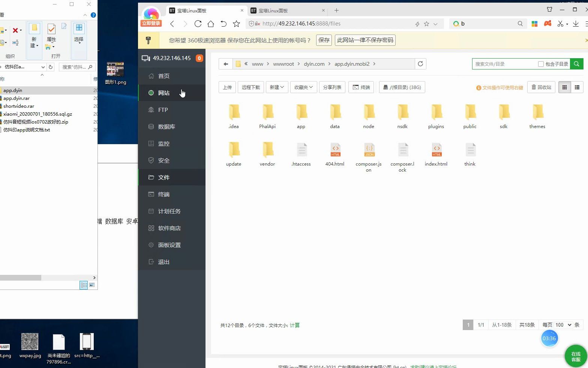588x368 pixels.
Task: Open the 回收站 recycle bin
Action: click(541, 87)
